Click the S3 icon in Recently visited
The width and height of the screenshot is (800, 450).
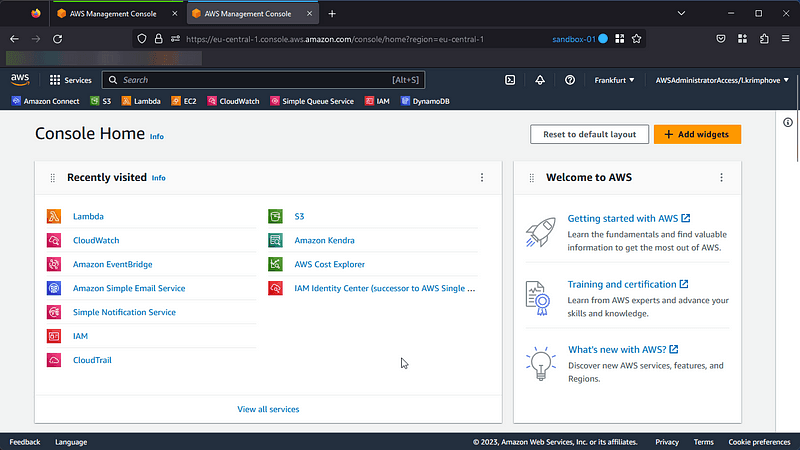[x=276, y=216]
